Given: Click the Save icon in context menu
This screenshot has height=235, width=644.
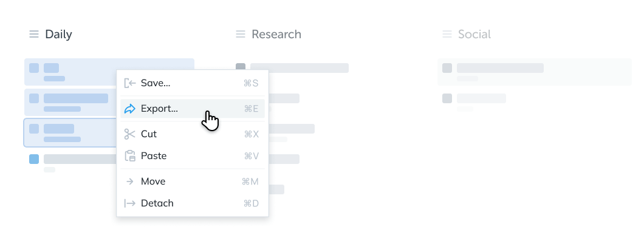Looking at the screenshot, I should [130, 83].
